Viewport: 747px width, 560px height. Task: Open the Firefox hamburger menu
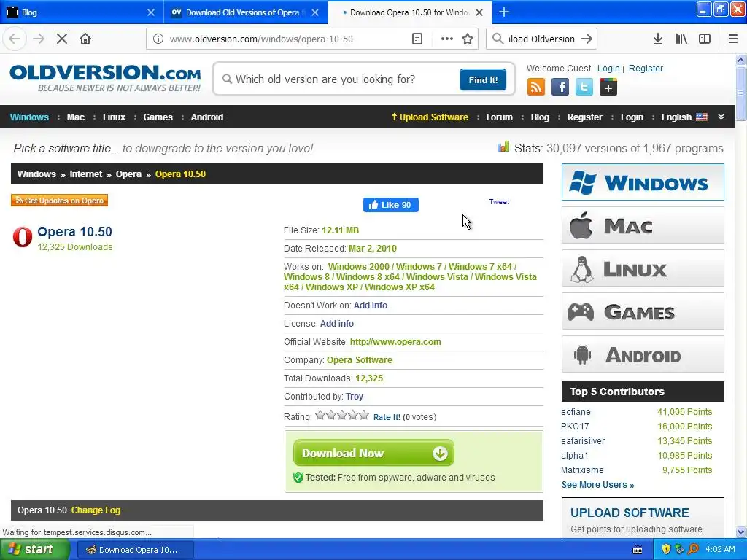[732, 39]
